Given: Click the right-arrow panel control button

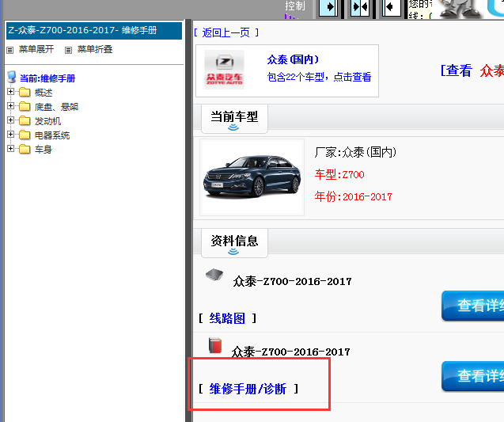Looking at the screenshot, I should (x=328, y=7).
